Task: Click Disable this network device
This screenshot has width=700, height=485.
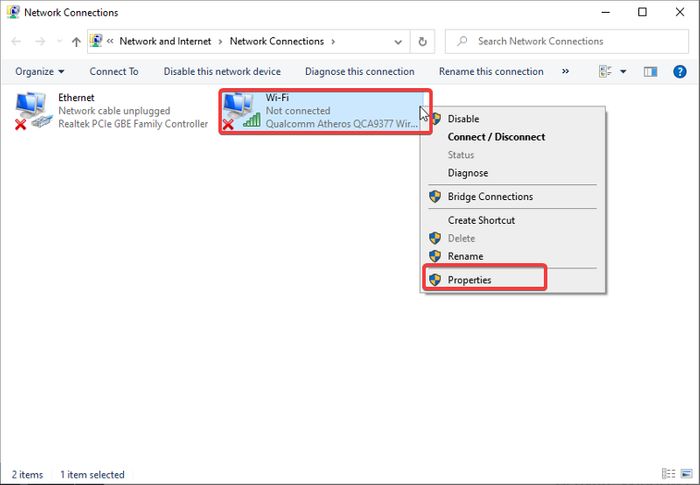Action: (x=222, y=72)
